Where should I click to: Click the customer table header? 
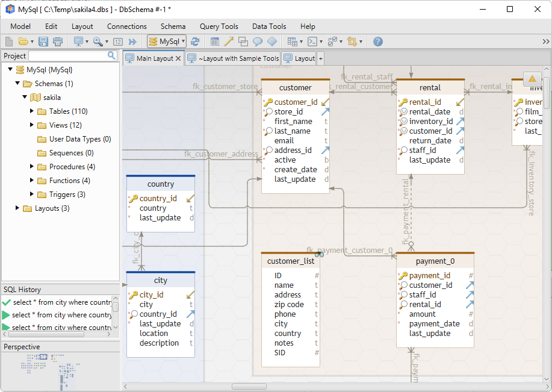tap(296, 87)
